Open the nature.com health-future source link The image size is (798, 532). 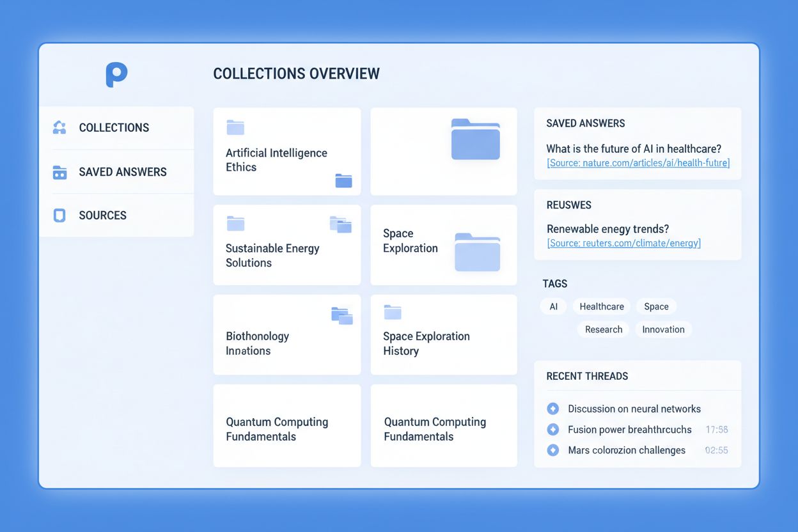(x=638, y=163)
